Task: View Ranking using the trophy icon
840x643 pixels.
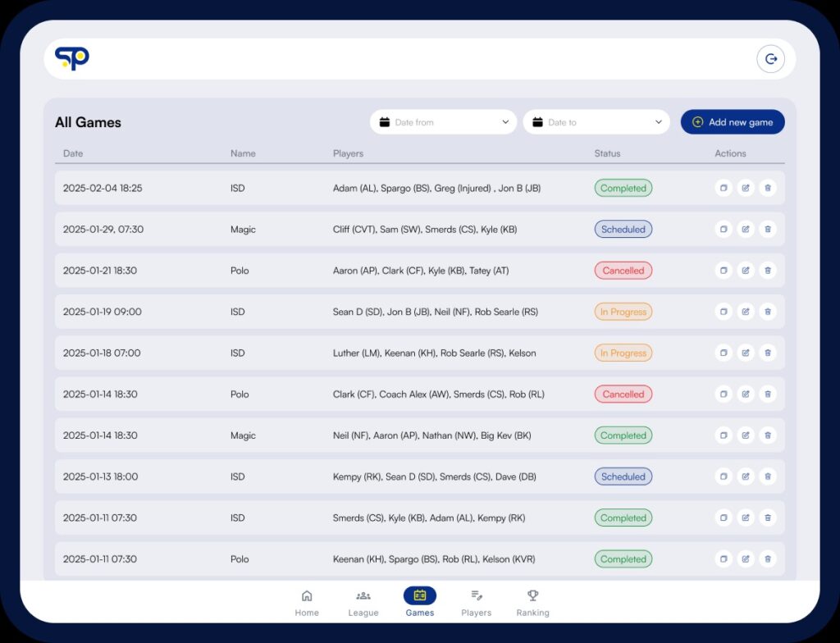Action: coord(532,602)
